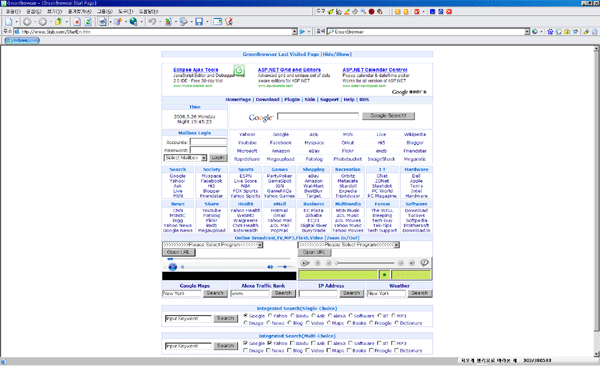Expand the GreenBrowser search box dropdown
The image size is (600, 366).
[527, 32]
